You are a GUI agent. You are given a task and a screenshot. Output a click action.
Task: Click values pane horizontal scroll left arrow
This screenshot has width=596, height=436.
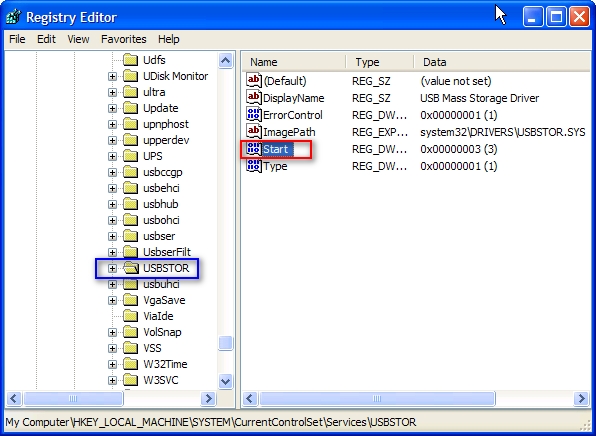pos(250,398)
